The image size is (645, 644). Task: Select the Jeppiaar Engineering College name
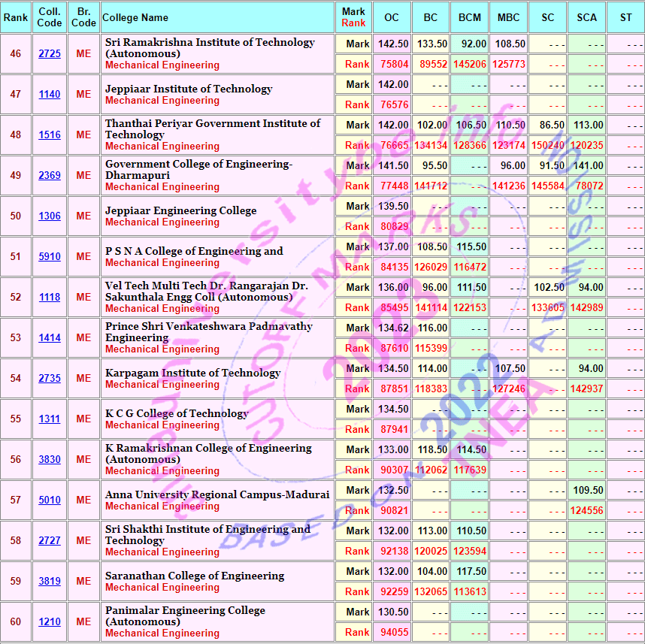tap(180, 210)
